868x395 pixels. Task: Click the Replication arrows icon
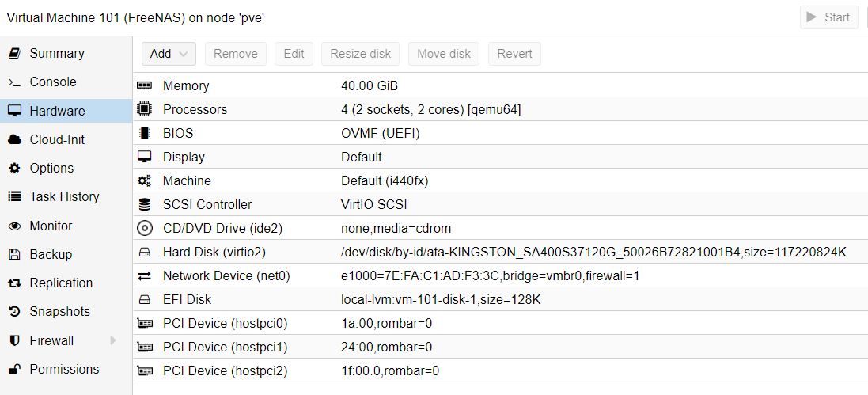14,283
